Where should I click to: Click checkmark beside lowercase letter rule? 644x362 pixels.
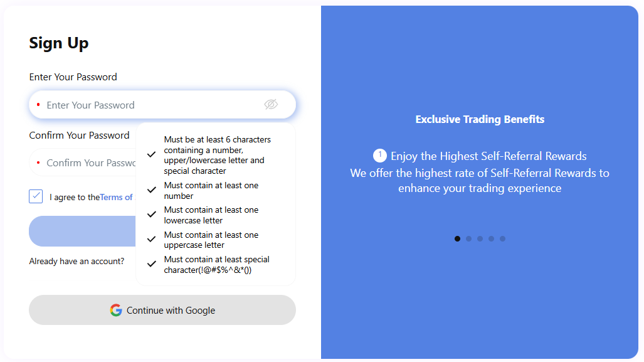(x=151, y=215)
